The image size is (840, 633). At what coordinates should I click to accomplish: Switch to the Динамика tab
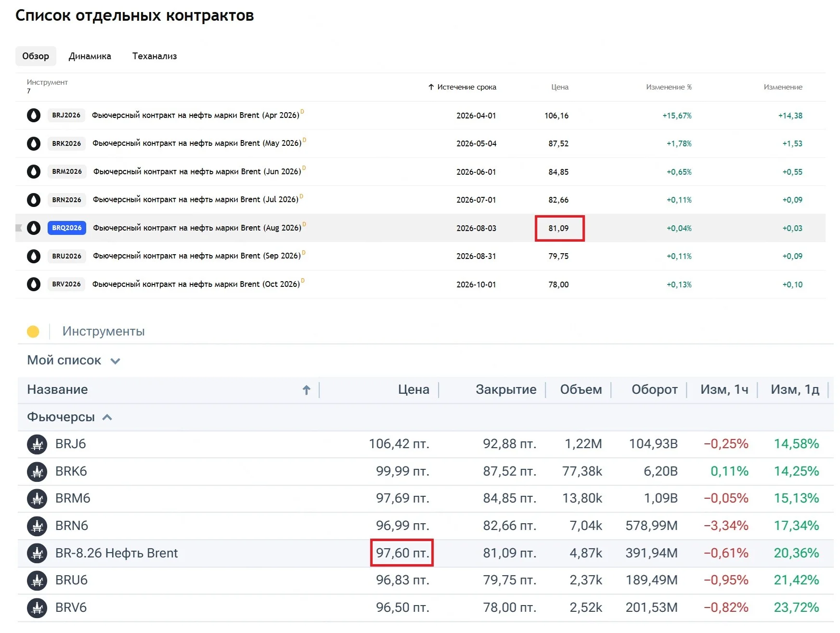(90, 56)
